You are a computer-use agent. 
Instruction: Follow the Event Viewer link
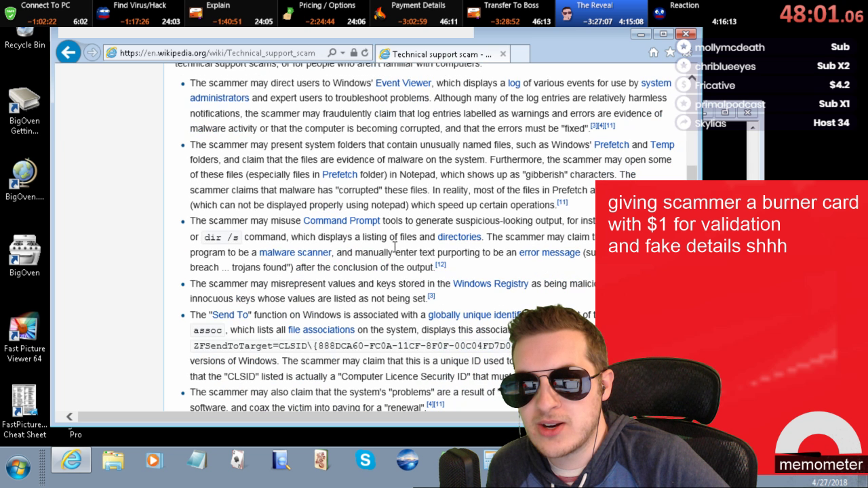(403, 83)
